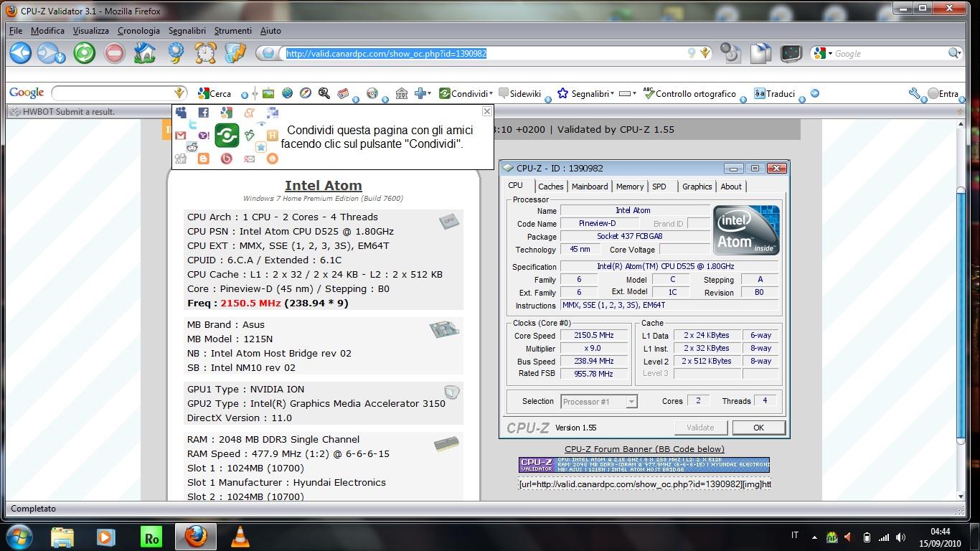Go to the Home page house icon

[144, 53]
